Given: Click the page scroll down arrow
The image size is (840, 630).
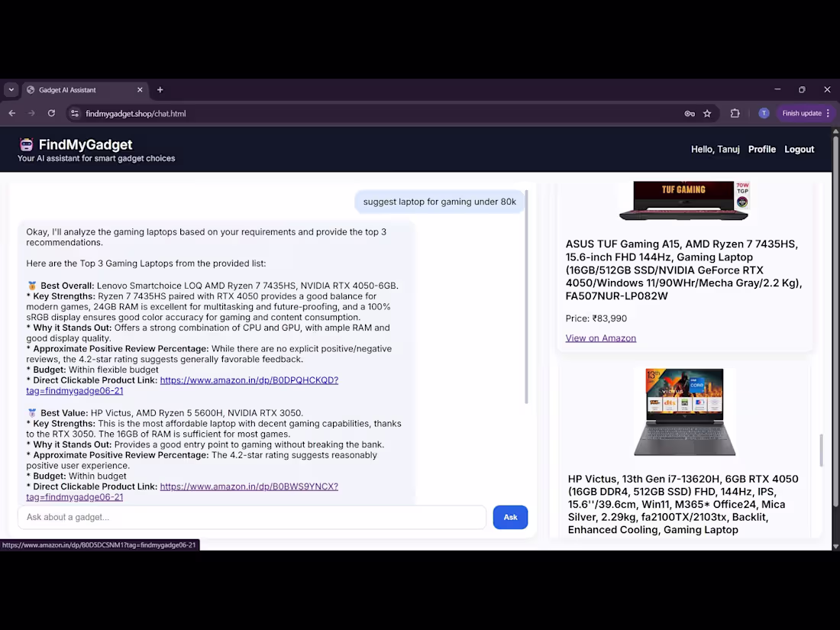Looking at the screenshot, I should click(835, 547).
